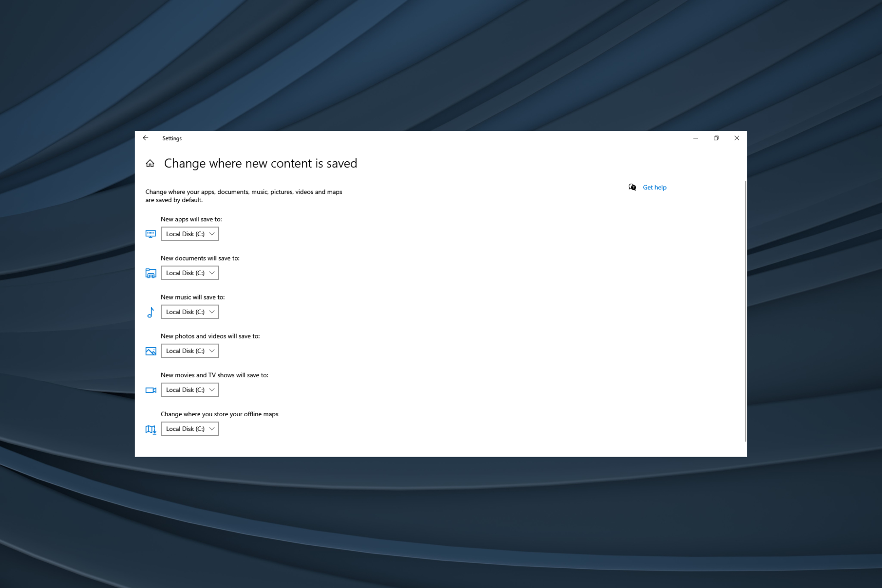Screen dimensions: 882x588
Task: Click the offline maps icon
Action: pyautogui.click(x=151, y=430)
